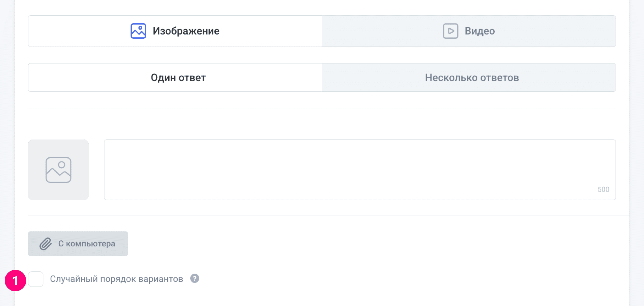
Task: Enable the Случайный порядок вариантов checkbox
Action: pyautogui.click(x=36, y=279)
